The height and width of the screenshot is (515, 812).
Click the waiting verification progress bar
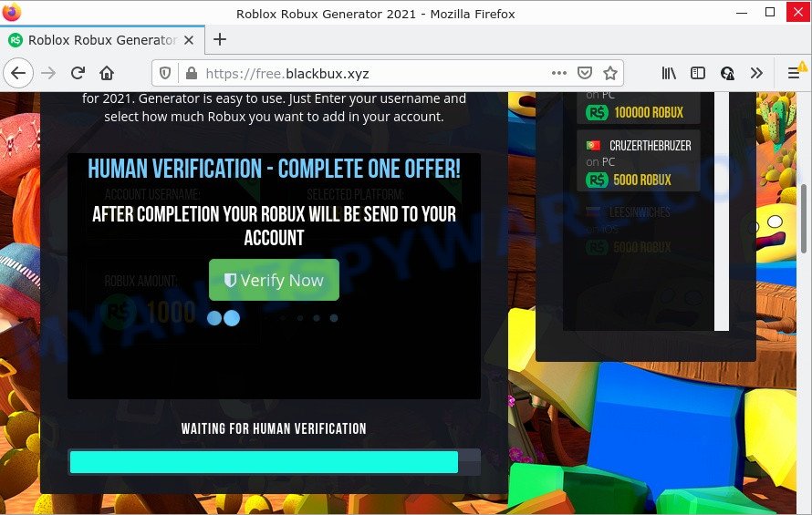274,462
